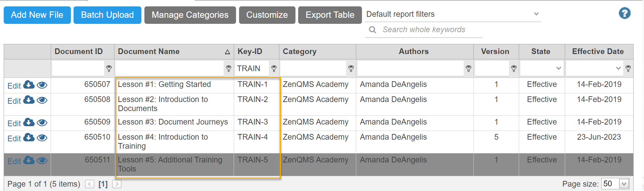View document 650508 with eye icon
This screenshot has width=644, height=191.
coord(42,100)
